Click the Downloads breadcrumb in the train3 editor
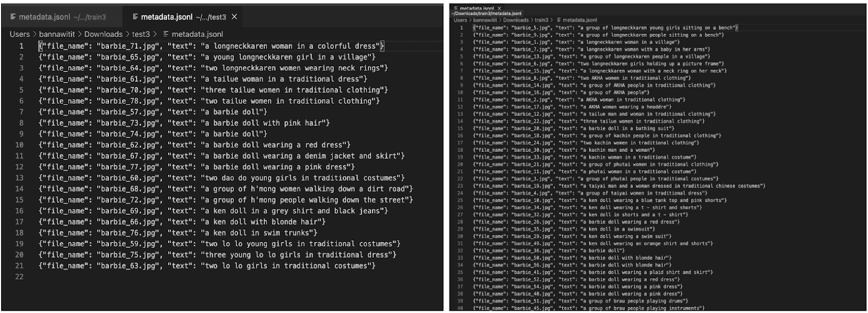This screenshot has height=313, width=868. point(515,20)
